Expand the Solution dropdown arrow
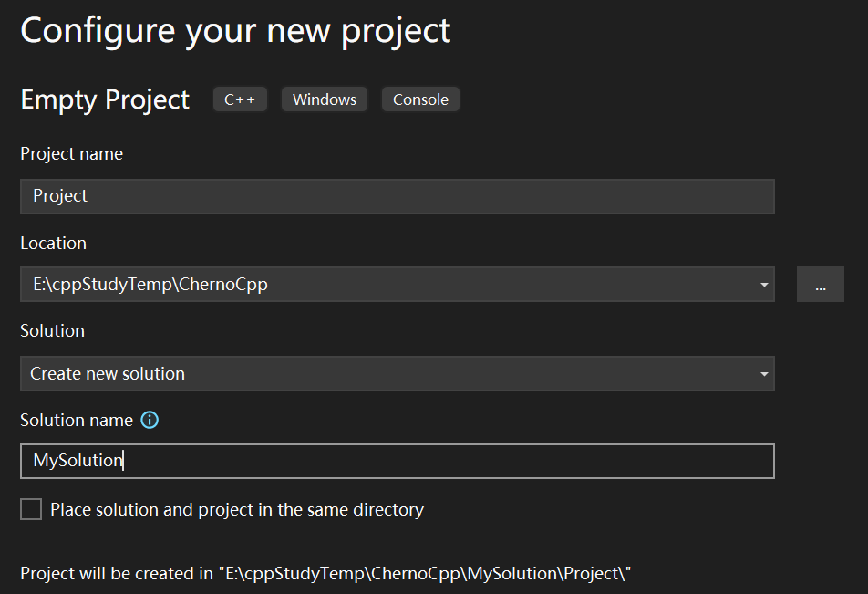This screenshot has width=868, height=594. pos(763,374)
